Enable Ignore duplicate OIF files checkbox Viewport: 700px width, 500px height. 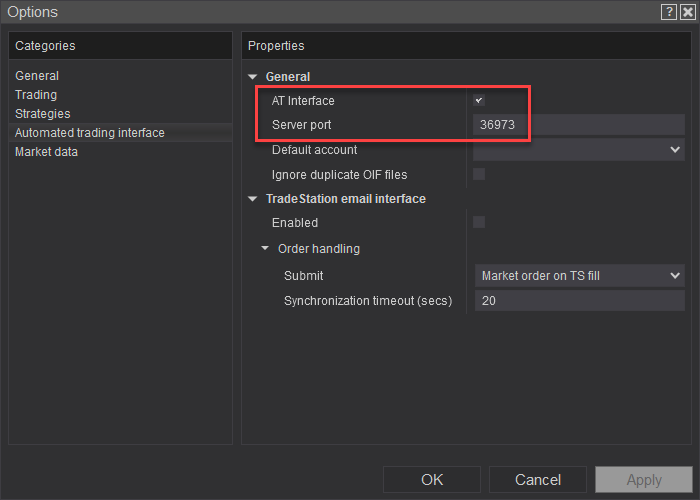[x=479, y=174]
